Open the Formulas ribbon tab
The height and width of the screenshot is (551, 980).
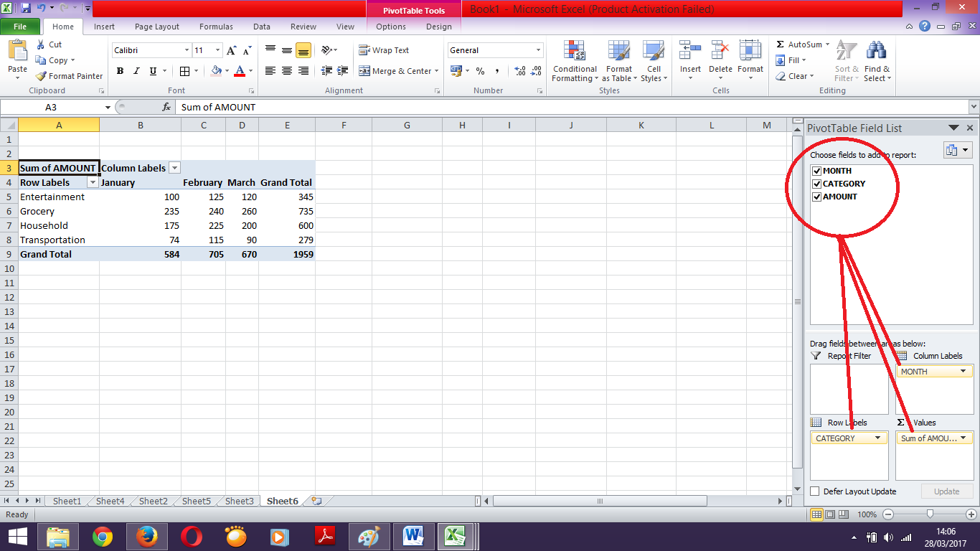coord(216,27)
